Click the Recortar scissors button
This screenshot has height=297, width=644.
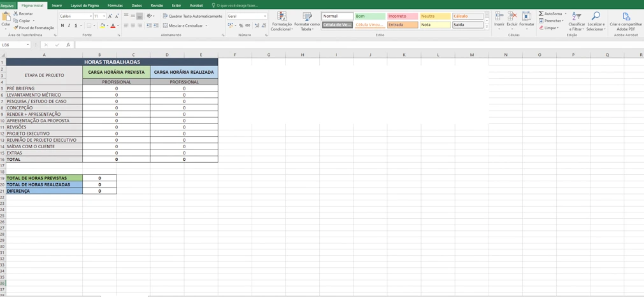coord(16,13)
